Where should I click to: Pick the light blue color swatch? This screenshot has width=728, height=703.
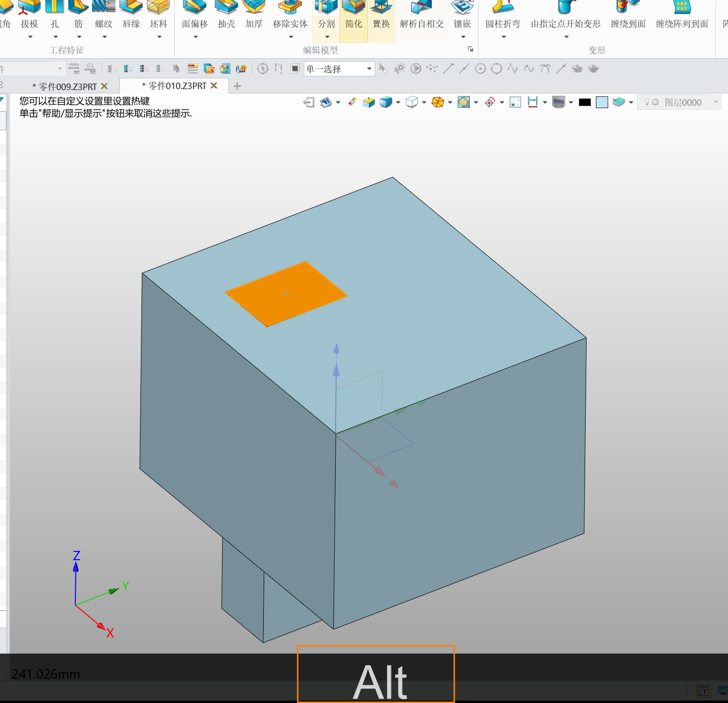[602, 102]
